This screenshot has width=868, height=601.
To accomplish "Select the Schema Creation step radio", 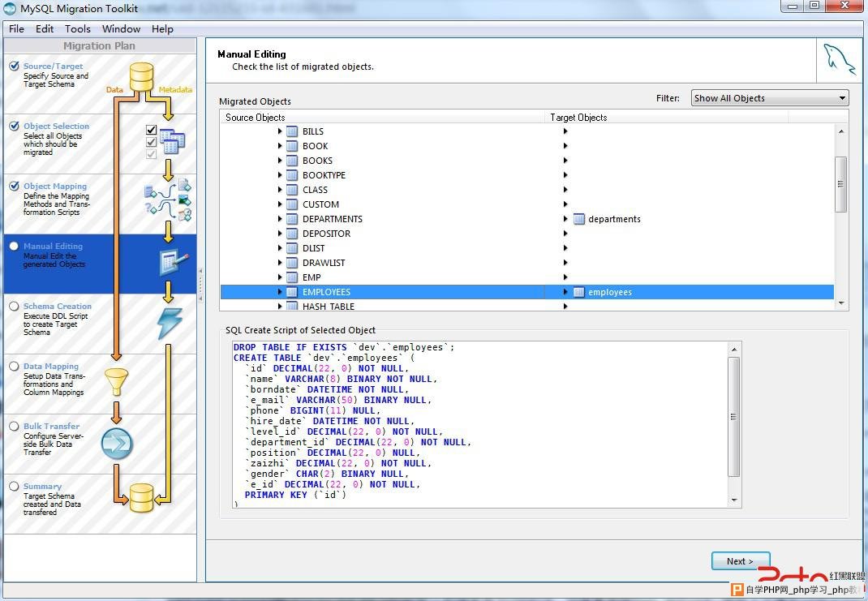I will pos(15,306).
